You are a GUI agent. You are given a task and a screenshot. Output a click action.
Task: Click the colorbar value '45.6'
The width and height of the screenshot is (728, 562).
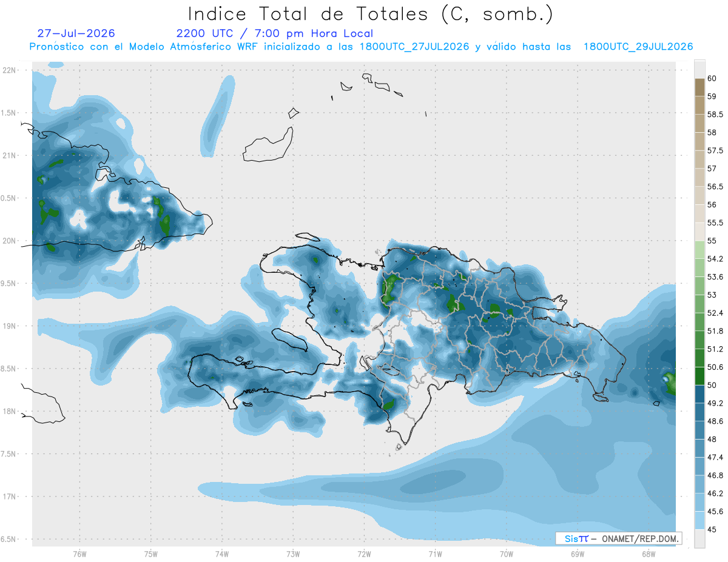(715, 512)
